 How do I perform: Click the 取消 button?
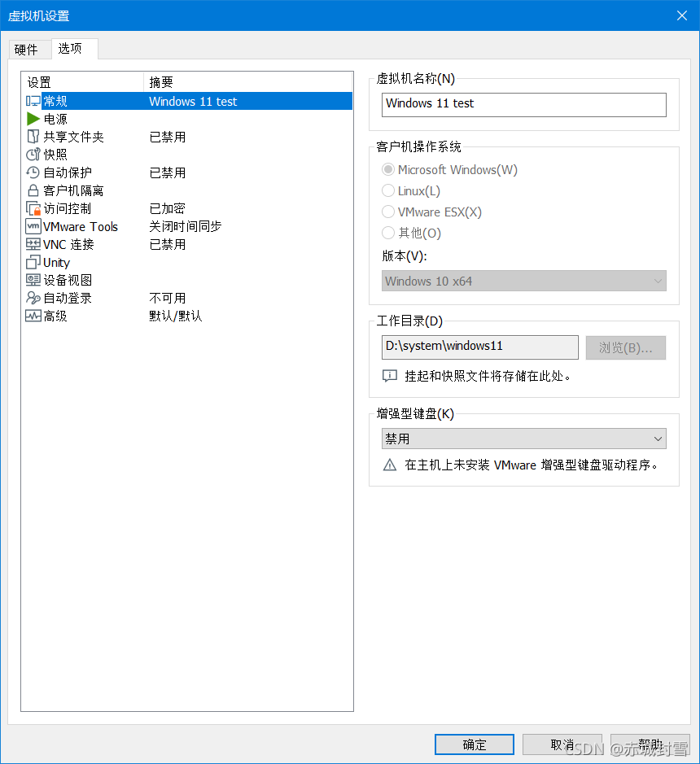pos(562,744)
